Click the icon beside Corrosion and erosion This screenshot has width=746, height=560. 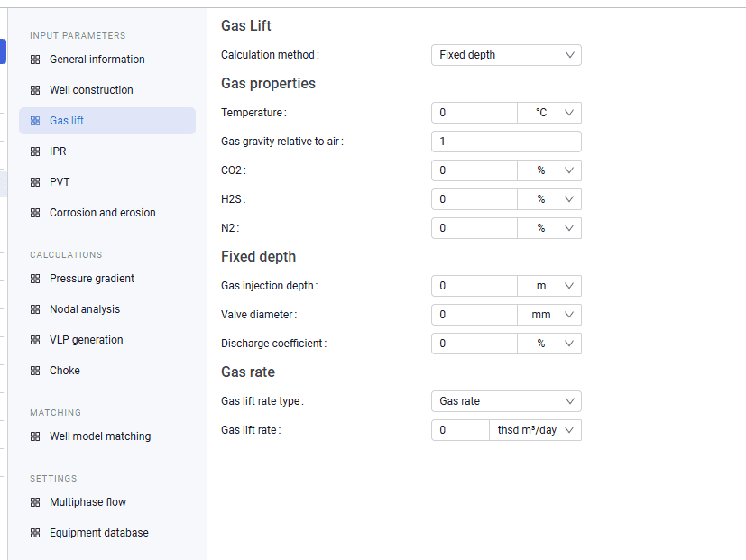tap(35, 213)
